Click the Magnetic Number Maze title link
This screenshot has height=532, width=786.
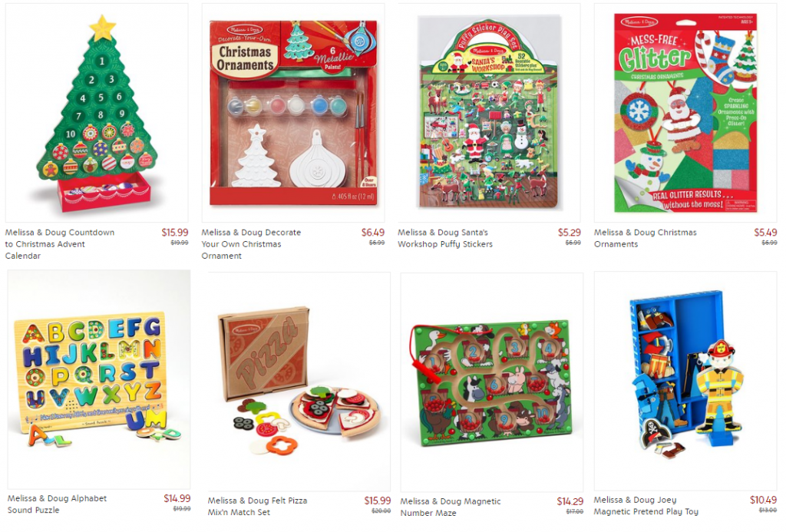450,507
